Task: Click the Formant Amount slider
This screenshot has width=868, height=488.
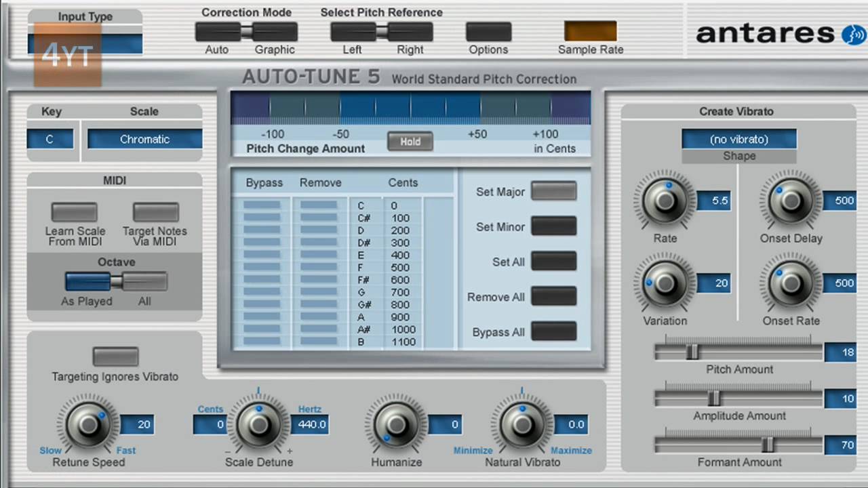Action: click(739, 445)
